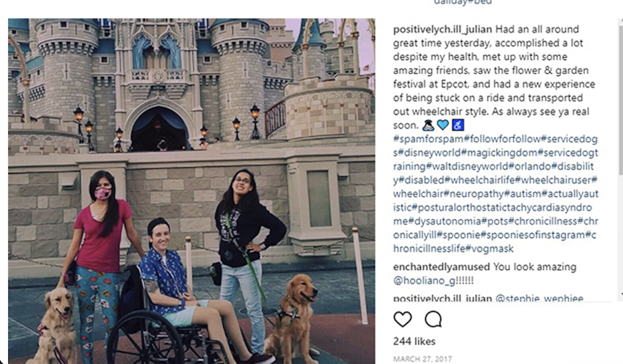Open the @stephie_wephiee mention link
This screenshot has width=623, height=364.
coord(539,299)
